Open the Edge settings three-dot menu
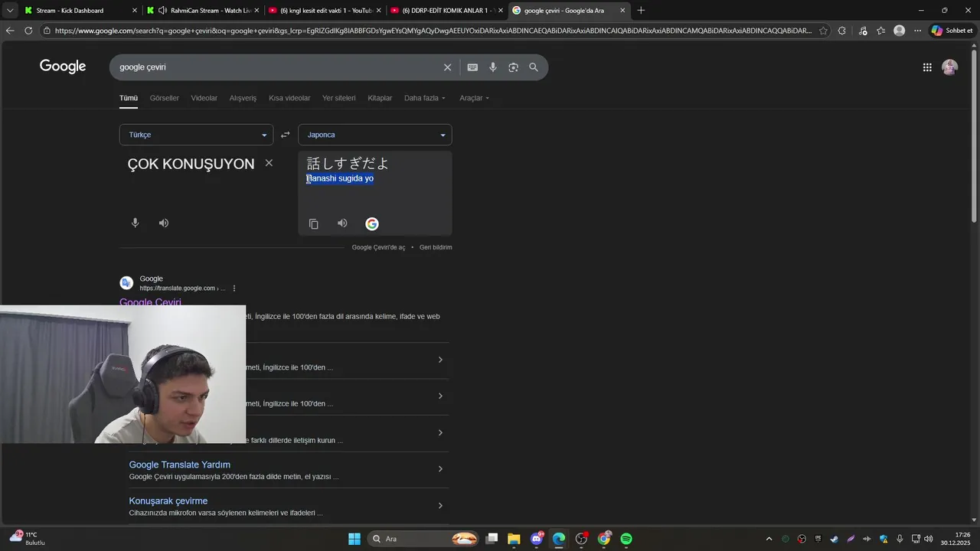The width and height of the screenshot is (980, 551). tap(917, 31)
